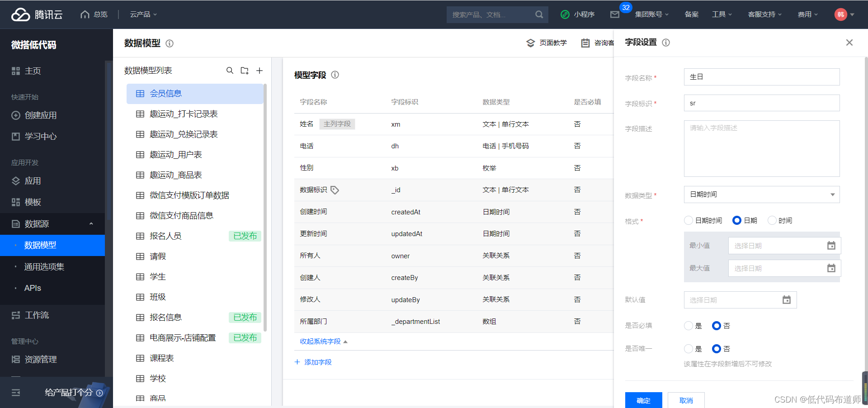868x408 pixels.
Task: Open account dropdown arrow next to avatar
Action: pos(852,14)
